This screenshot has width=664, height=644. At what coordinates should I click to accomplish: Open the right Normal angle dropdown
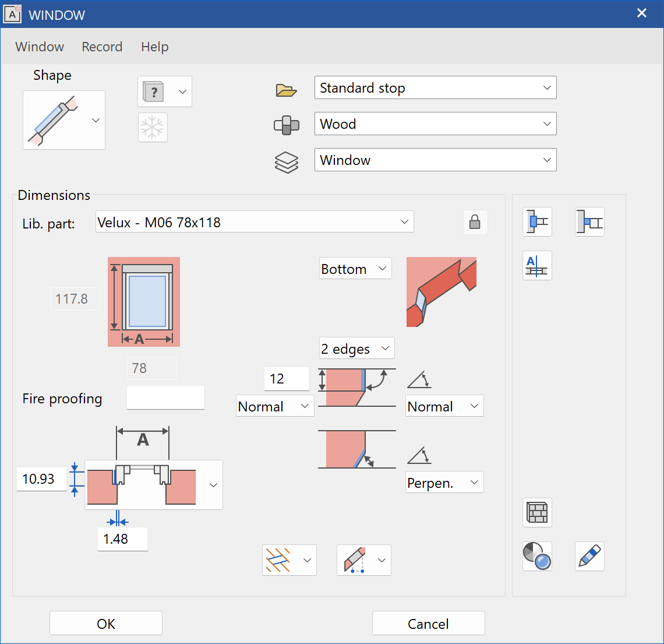pos(444,406)
